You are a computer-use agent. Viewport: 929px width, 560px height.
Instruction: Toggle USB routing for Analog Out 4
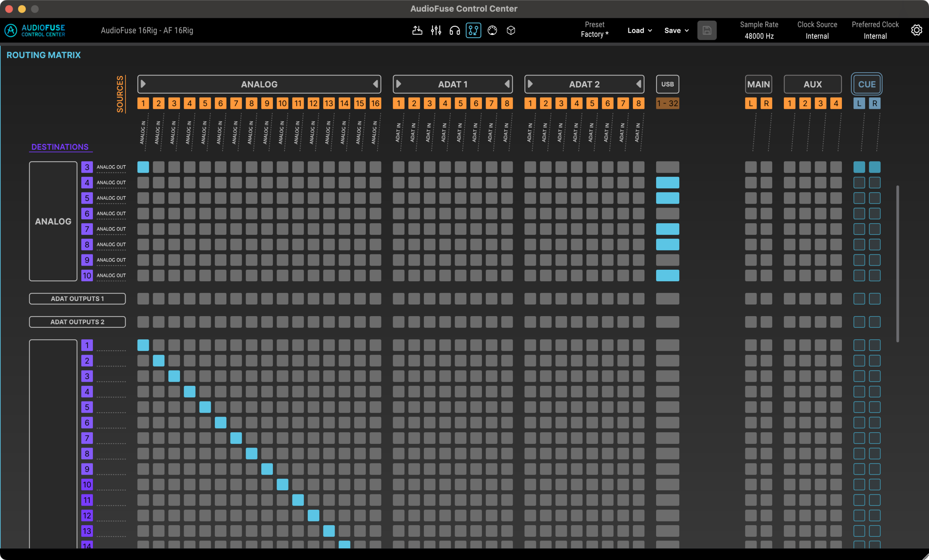(x=667, y=183)
